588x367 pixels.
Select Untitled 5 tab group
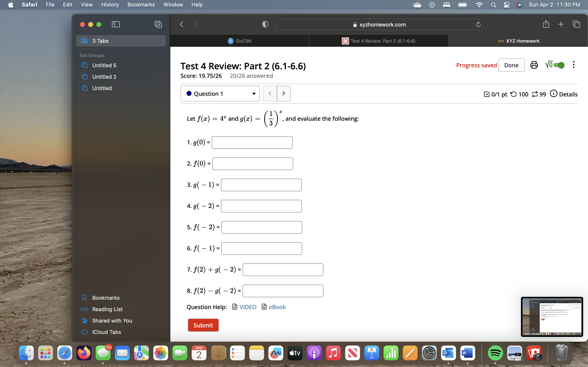coord(104,65)
